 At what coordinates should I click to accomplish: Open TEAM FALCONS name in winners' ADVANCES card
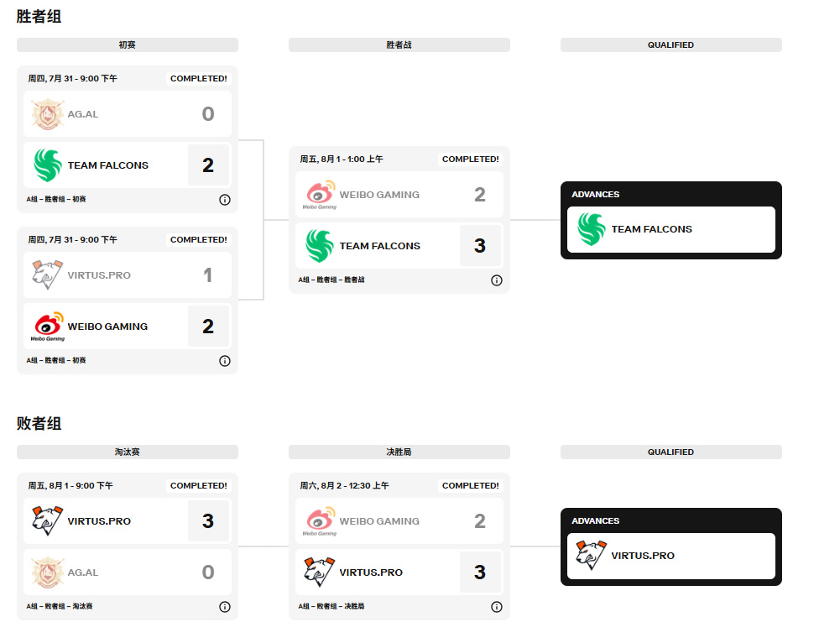click(652, 229)
